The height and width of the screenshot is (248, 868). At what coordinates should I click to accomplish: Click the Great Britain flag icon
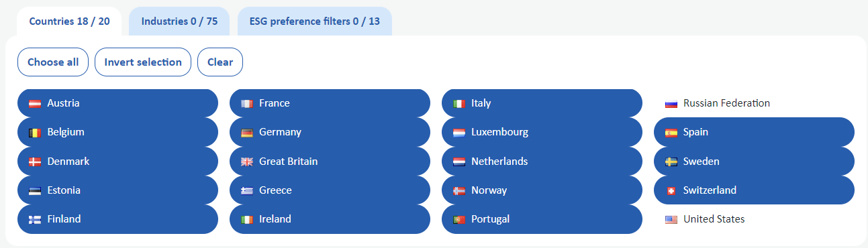click(x=247, y=162)
